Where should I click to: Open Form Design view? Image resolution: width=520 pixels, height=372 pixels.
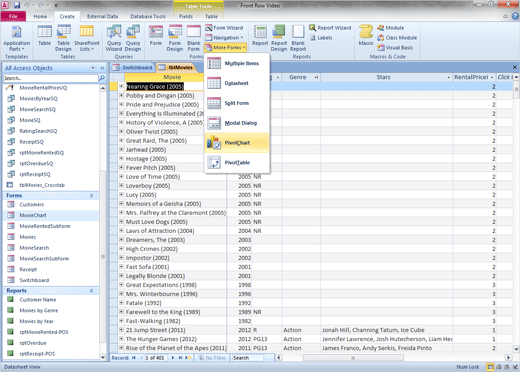click(175, 38)
